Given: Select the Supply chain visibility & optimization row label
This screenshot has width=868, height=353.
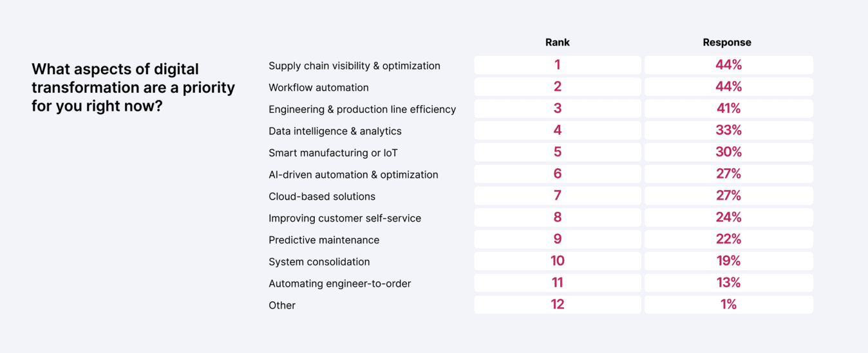Looking at the screenshot, I should pyautogui.click(x=354, y=66).
